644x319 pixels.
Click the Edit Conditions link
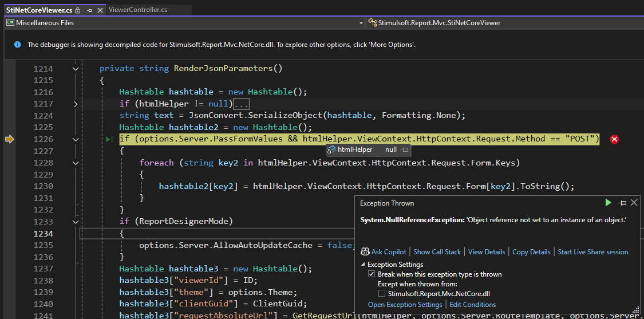coord(473,305)
